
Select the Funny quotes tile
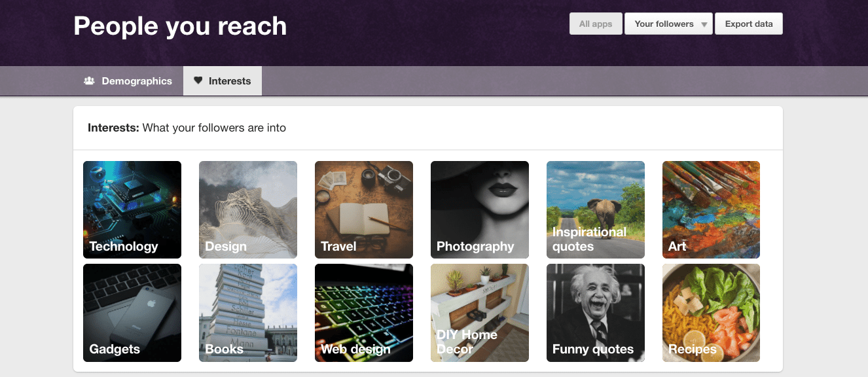tap(595, 313)
